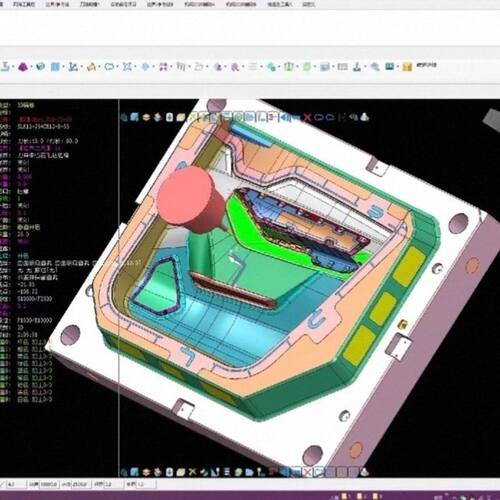Image resolution: width=500 pixels, height=500 pixels.
Task: Open dropdown arrow beside the purple cone icon
Action: click(x=31, y=67)
